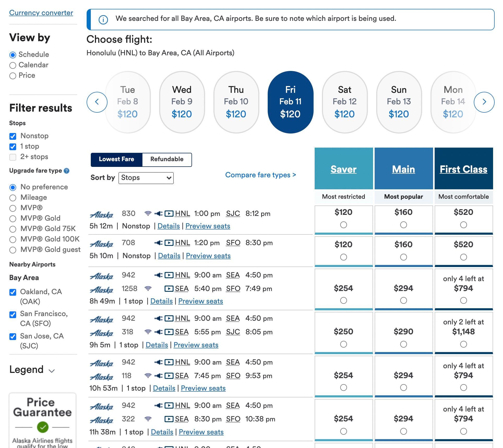The image size is (503, 448).
Task: Preview seats for flight 708
Action: (x=208, y=256)
